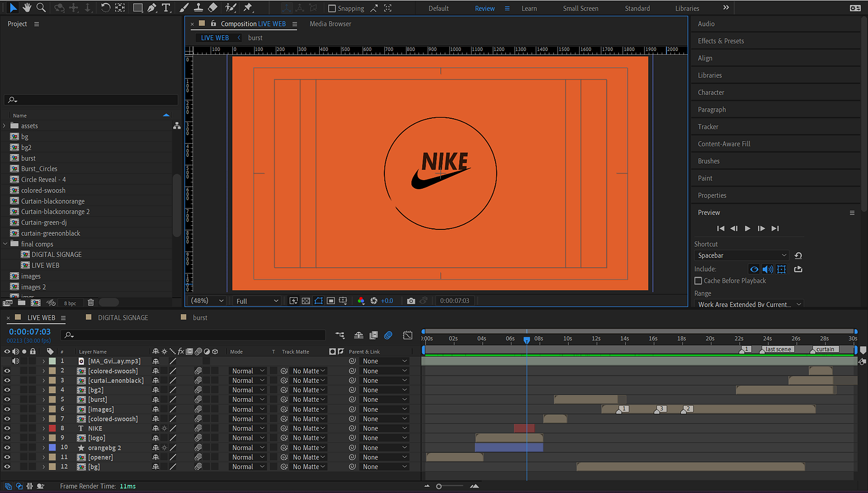Toggle mask and shape path visibility
This screenshot has width=868, height=493.
click(x=318, y=300)
